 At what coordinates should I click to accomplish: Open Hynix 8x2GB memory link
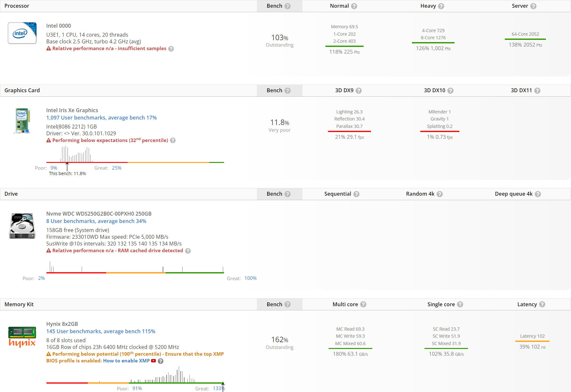point(62,324)
